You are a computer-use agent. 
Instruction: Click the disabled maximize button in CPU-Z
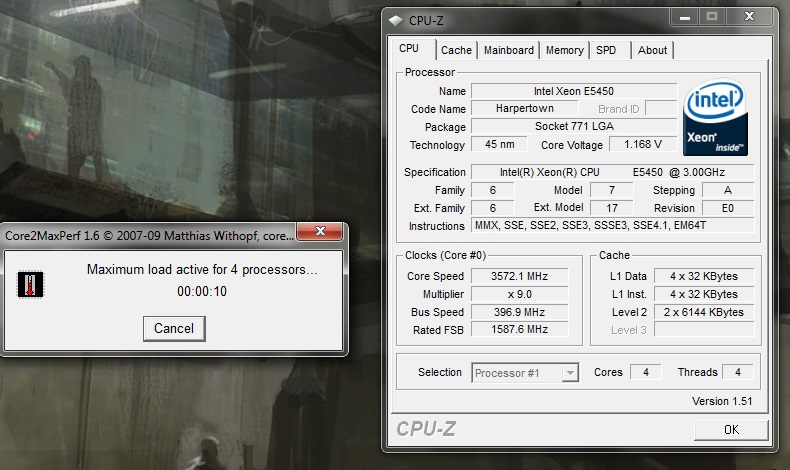[712, 17]
